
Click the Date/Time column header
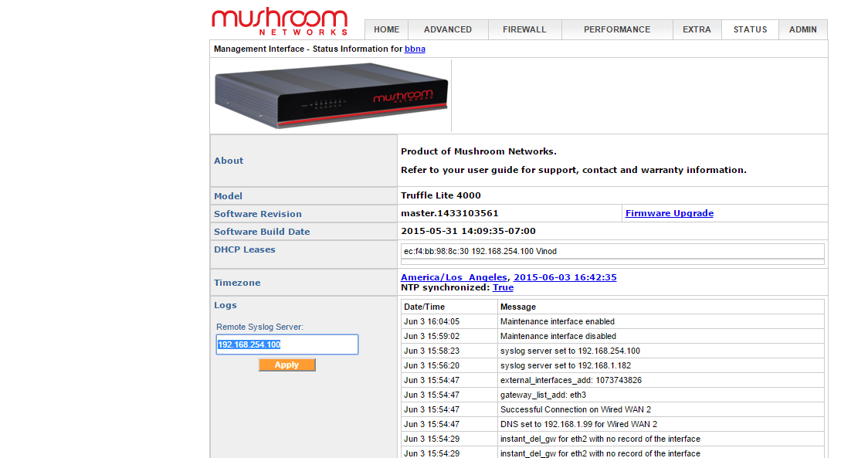(424, 307)
